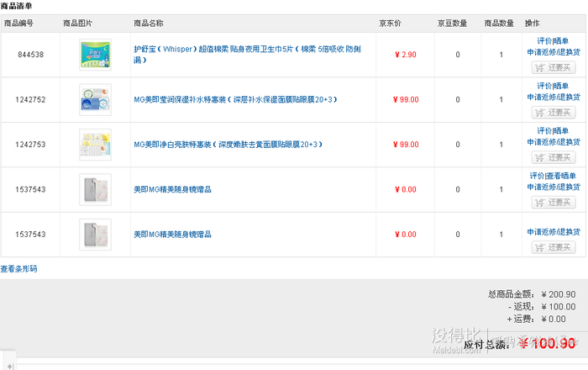588x370 pixels.
Task: Click 申请返修/退换货 for item 1242753
Action: click(554, 142)
